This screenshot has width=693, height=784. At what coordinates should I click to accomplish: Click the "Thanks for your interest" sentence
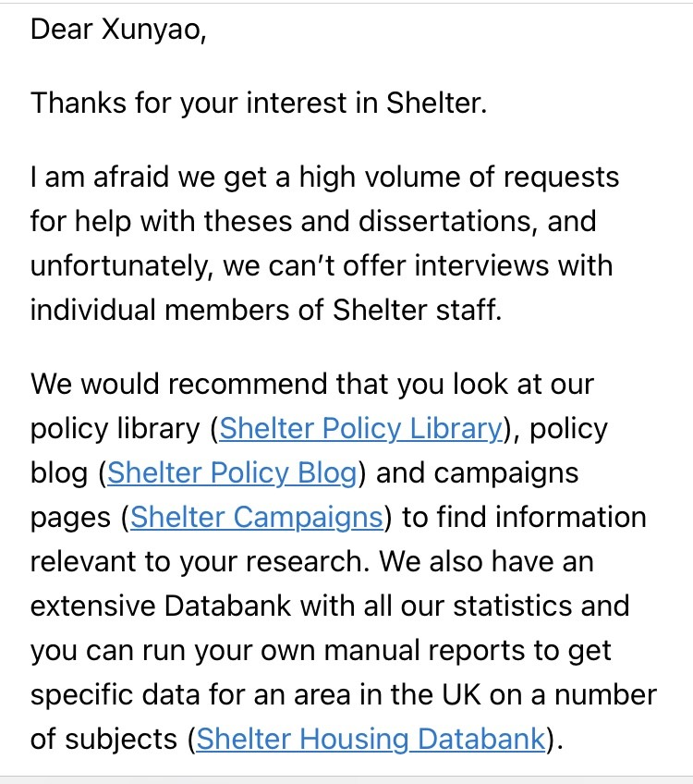click(258, 102)
